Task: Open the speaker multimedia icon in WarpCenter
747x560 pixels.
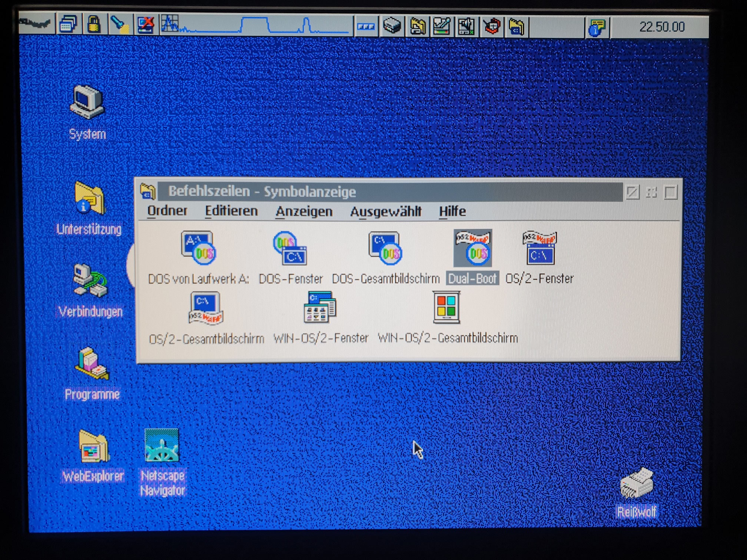Action: (467, 27)
